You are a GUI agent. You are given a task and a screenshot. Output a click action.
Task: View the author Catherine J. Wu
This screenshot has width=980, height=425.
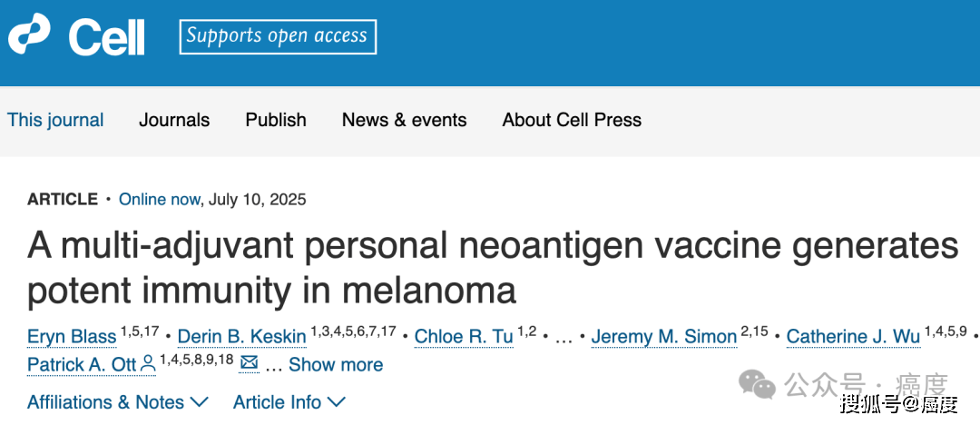pyautogui.click(x=853, y=337)
